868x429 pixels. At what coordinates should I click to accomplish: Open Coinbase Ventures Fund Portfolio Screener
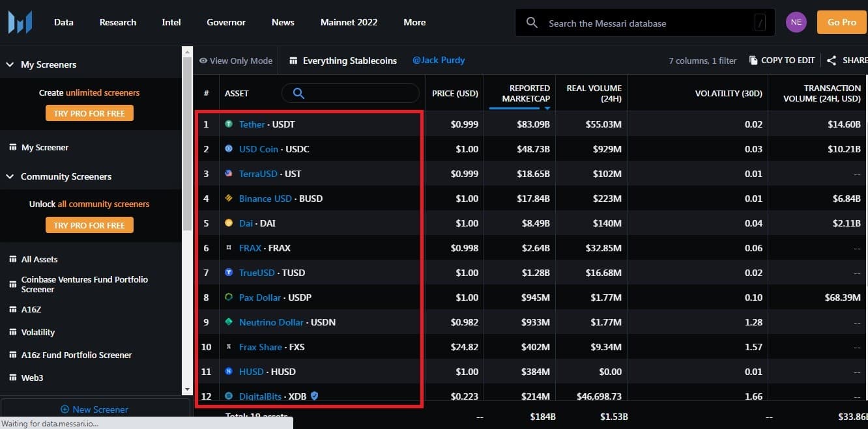85,284
